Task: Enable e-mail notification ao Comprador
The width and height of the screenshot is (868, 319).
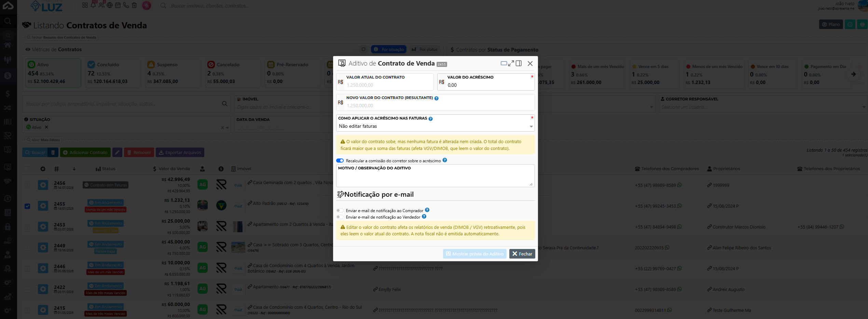Action: pyautogui.click(x=340, y=210)
